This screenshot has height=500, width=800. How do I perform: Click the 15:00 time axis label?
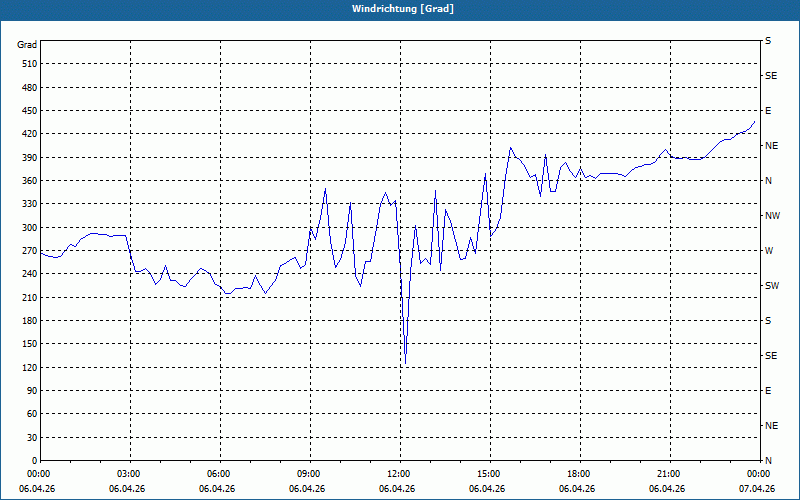point(490,474)
